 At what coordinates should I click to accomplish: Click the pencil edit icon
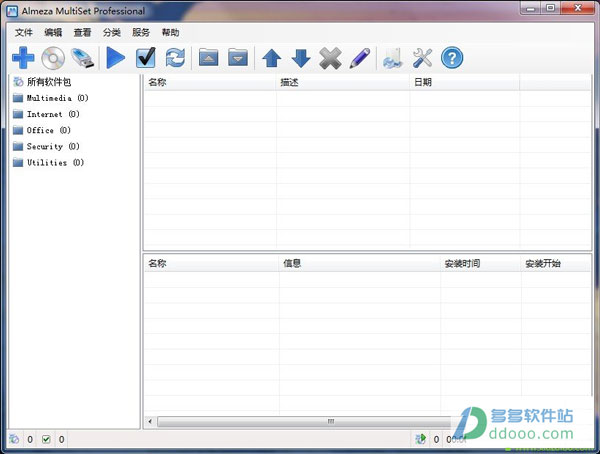click(360, 58)
